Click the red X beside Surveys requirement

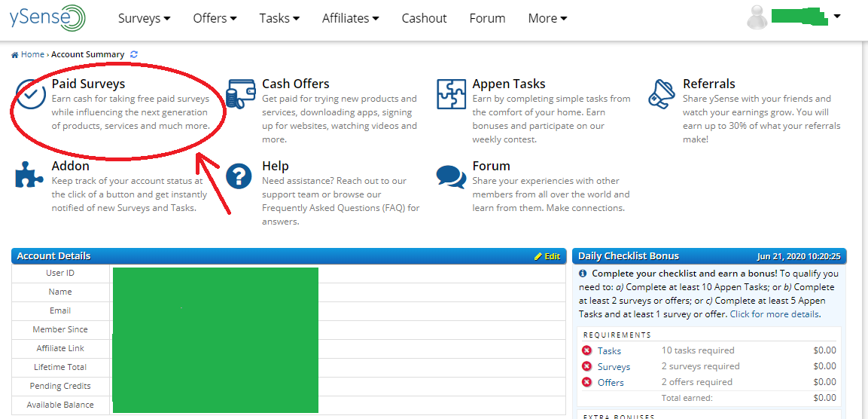point(586,366)
